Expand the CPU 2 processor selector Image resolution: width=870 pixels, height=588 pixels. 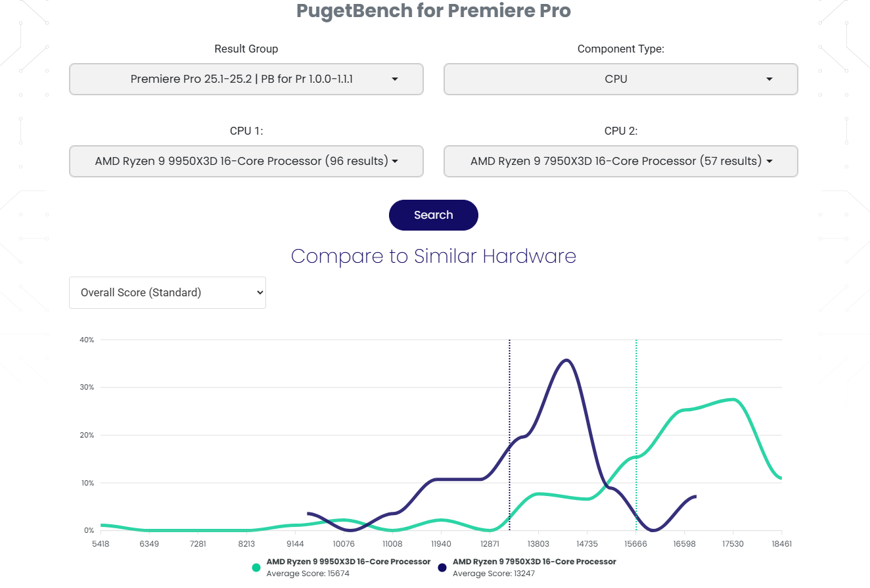click(x=620, y=161)
